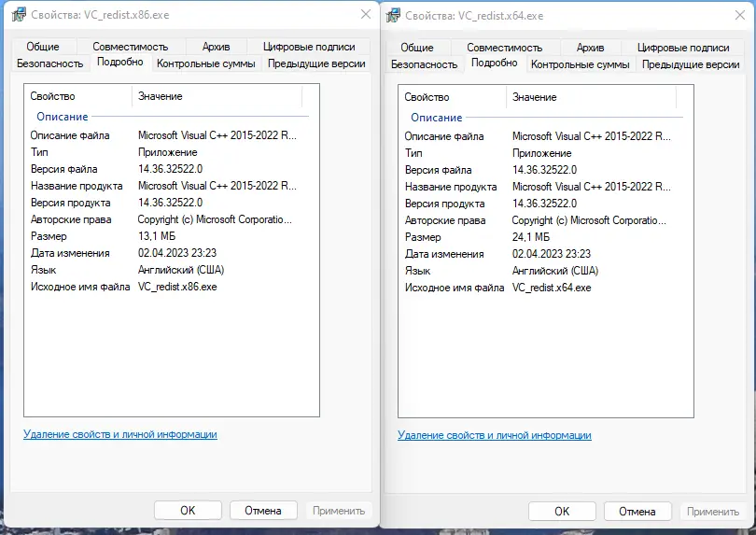Confirm with OK in the VC_redist.x64.exe dialog
Image resolution: width=756 pixels, height=535 pixels.
point(562,512)
